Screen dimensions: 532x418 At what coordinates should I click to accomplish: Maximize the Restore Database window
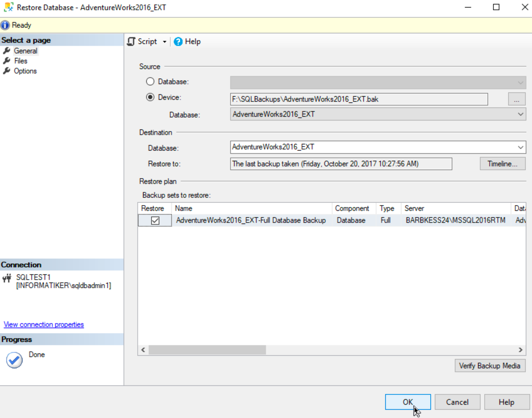[496, 7]
